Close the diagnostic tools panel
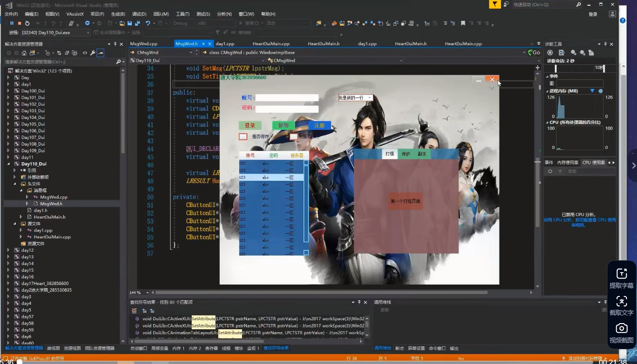Viewport: 637px width, 364px height. [611, 44]
